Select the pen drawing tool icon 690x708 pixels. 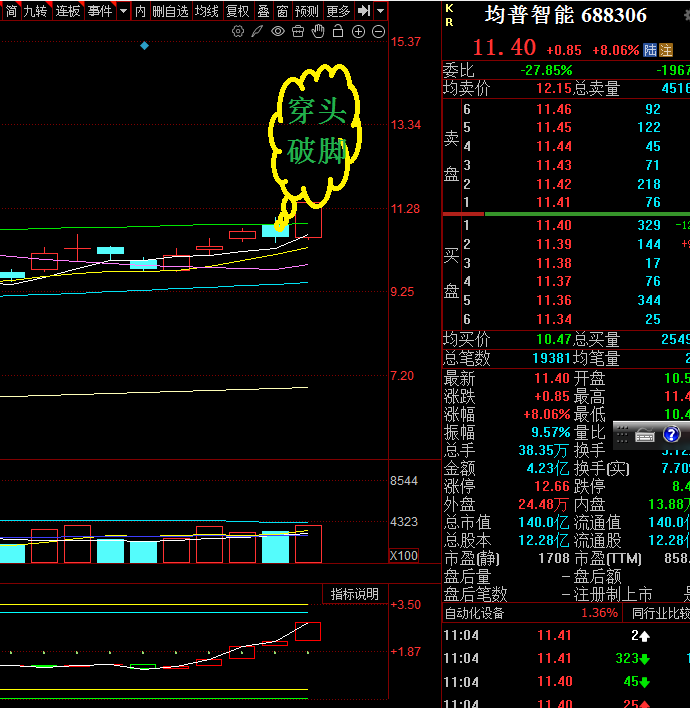coord(257,31)
